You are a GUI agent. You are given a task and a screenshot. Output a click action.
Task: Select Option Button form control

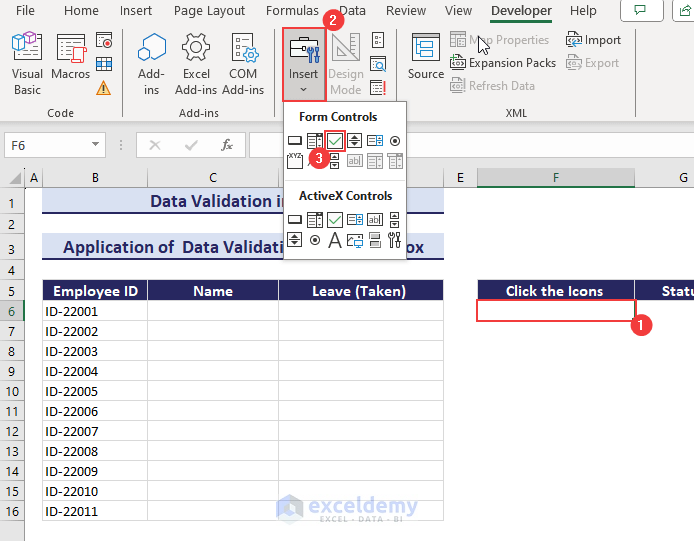(x=395, y=141)
